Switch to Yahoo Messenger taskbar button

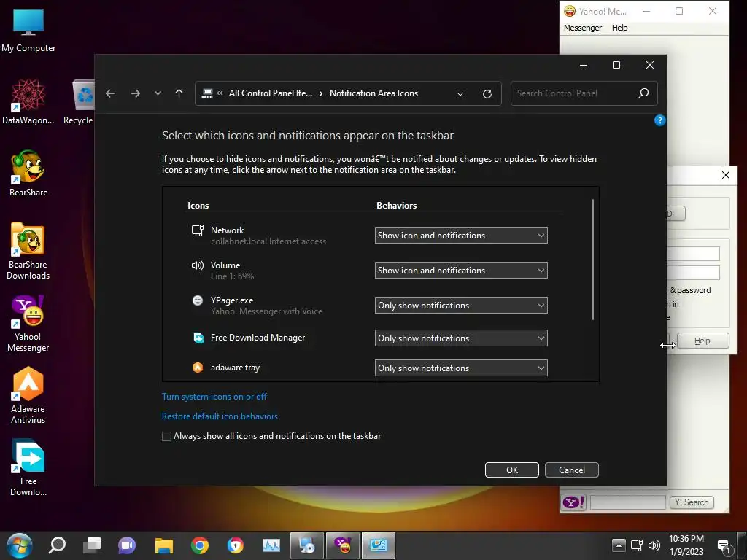pos(343,545)
